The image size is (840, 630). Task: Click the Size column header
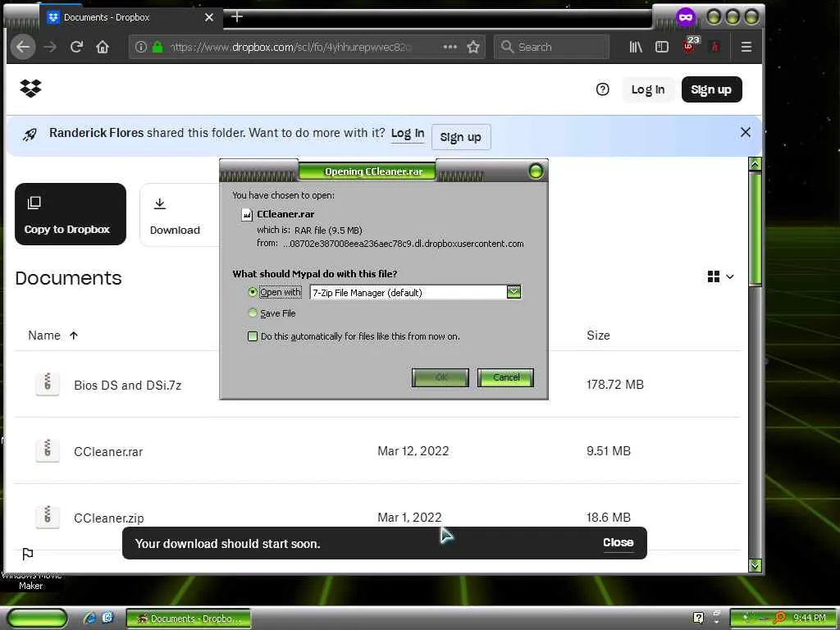[598, 336]
